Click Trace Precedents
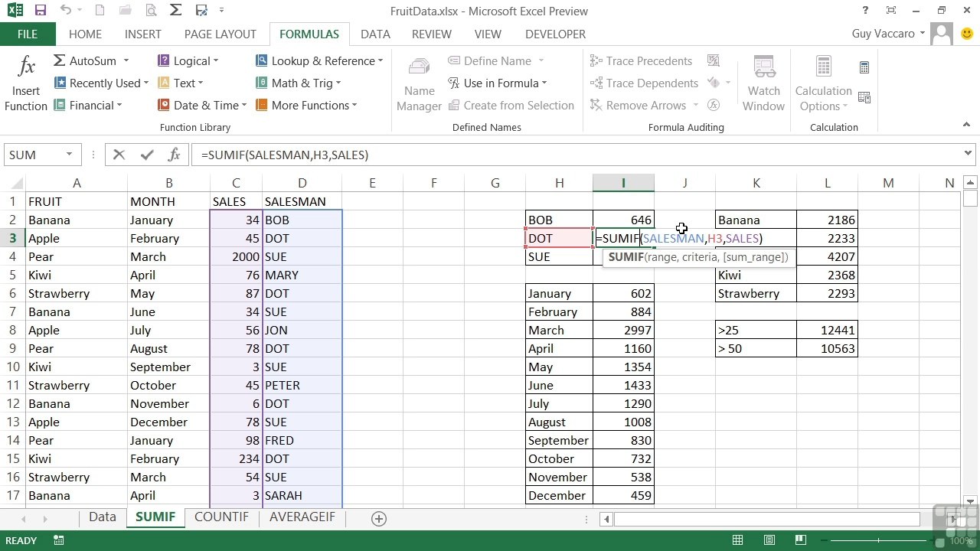Image resolution: width=980 pixels, height=551 pixels. coord(641,60)
